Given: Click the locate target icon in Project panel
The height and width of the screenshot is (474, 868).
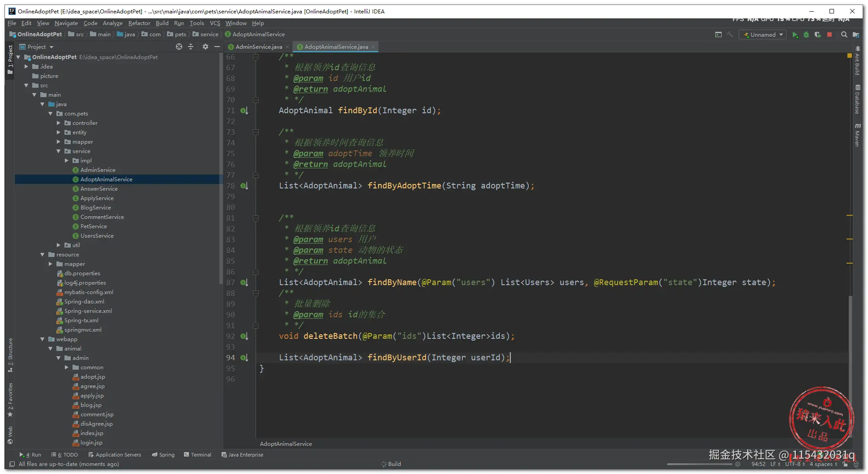Looking at the screenshot, I should coord(179,47).
